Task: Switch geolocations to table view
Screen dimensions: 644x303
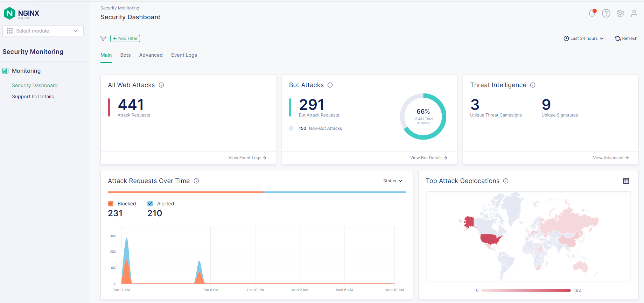Action: pos(626,181)
